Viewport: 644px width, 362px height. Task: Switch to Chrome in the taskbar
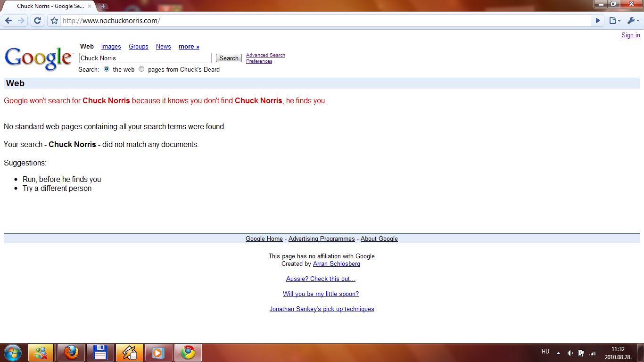(x=188, y=353)
